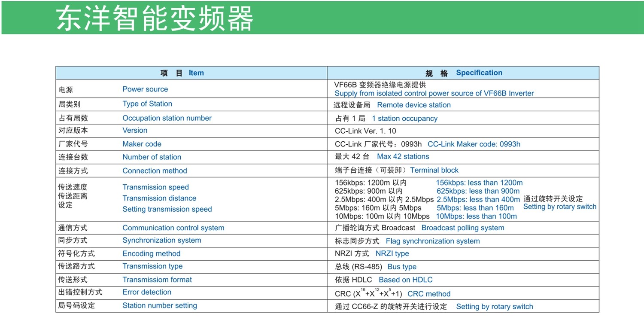Click the Version row label
This screenshot has height=320, width=644.
point(135,130)
